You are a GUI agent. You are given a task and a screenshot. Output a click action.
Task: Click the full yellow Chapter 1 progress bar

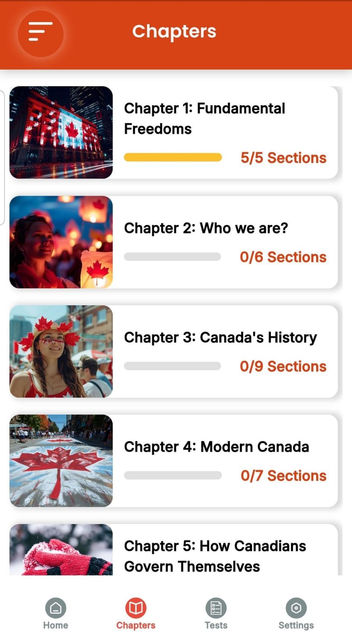pos(173,157)
